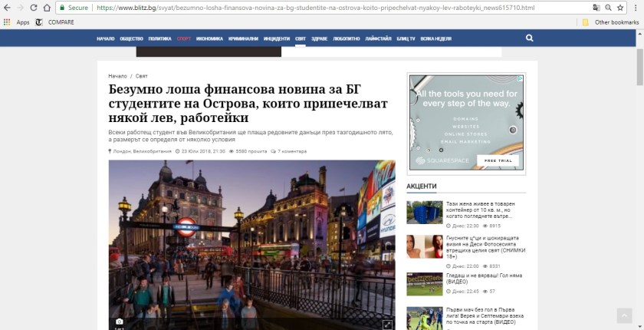Open the 7 коментара comments link

[291, 151]
